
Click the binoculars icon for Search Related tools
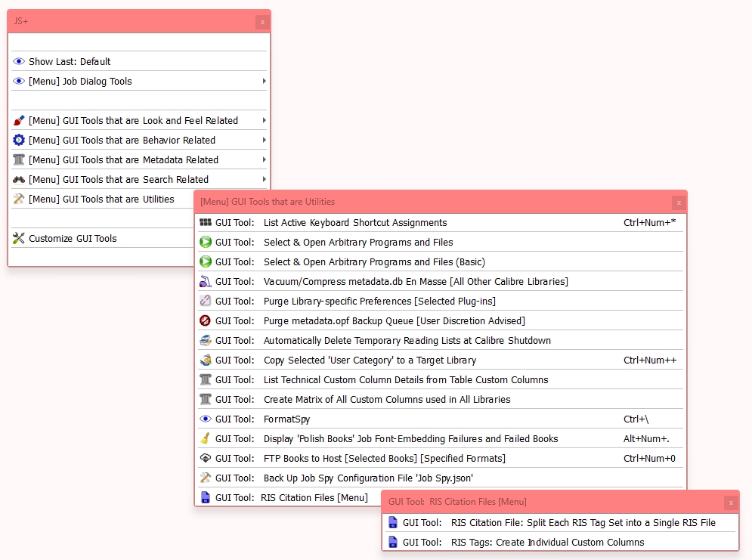(19, 179)
